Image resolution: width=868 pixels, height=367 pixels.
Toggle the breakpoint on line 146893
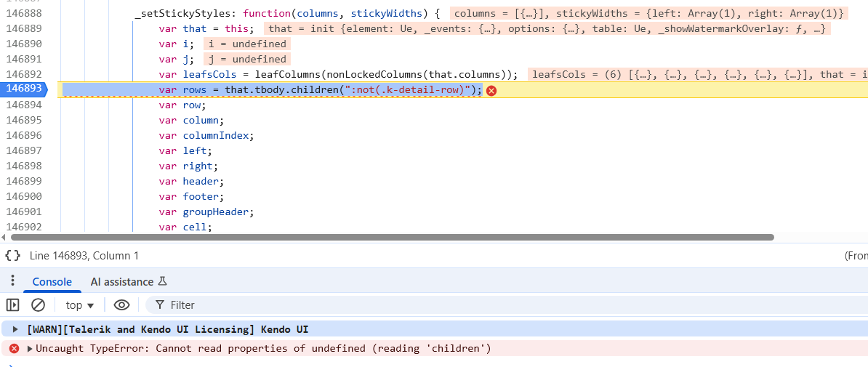tap(25, 89)
